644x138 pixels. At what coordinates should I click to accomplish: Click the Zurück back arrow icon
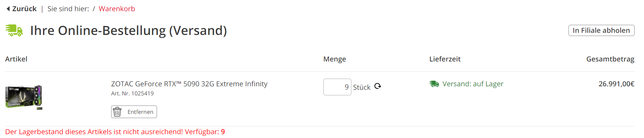click(8, 9)
